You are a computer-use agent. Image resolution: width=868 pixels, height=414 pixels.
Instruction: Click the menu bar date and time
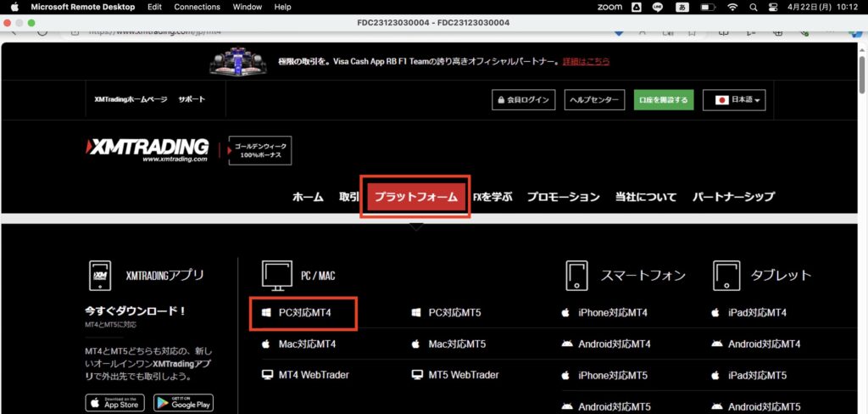pyautogui.click(x=824, y=7)
